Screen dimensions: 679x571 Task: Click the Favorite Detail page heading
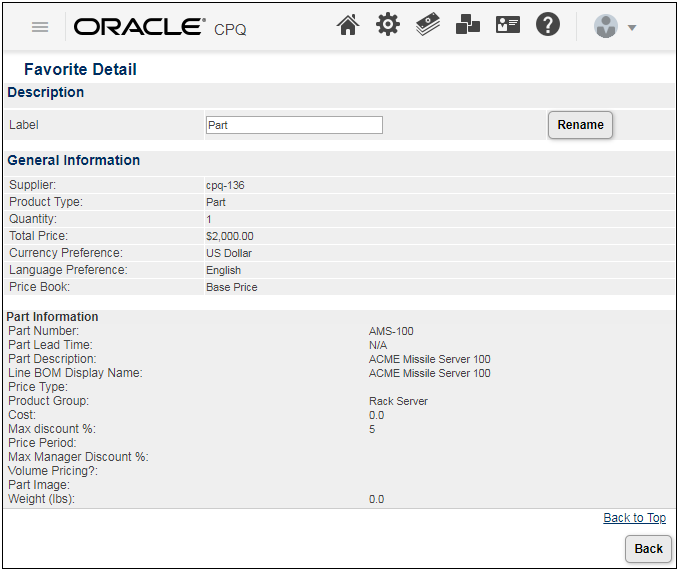[81, 69]
